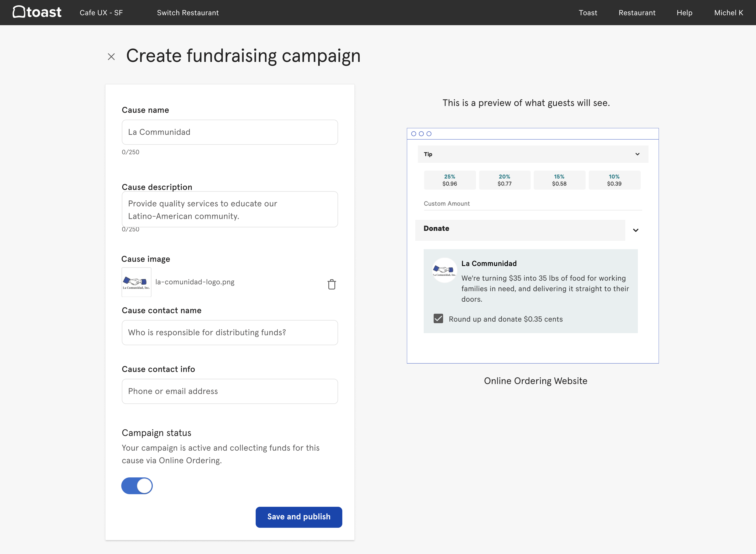
Task: Toggle the campaign status switch off
Action: pos(137,486)
